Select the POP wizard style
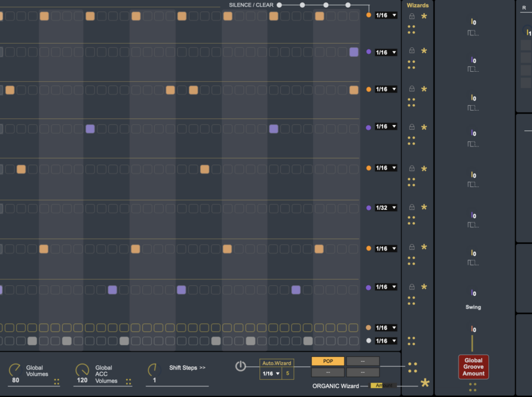 [328, 361]
